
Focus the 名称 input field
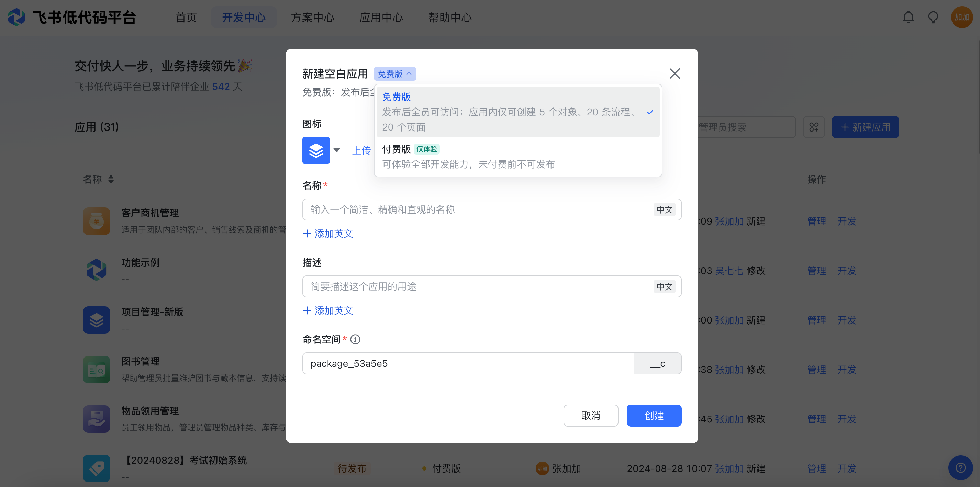click(x=492, y=209)
